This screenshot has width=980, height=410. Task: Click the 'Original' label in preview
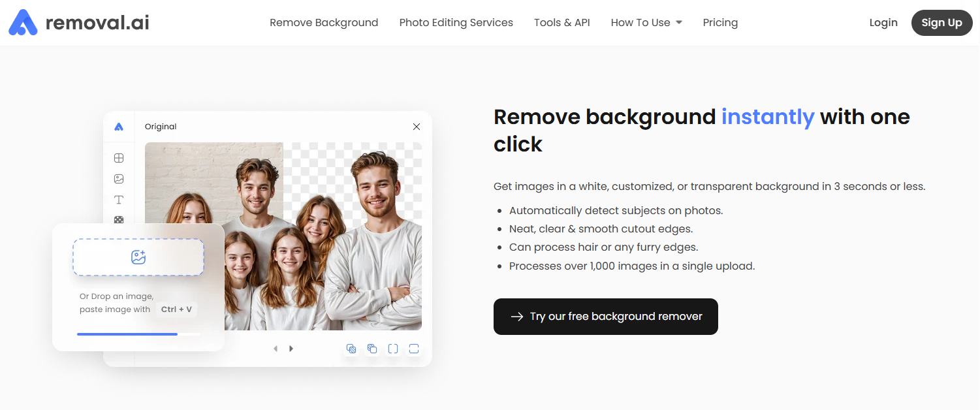click(x=161, y=127)
